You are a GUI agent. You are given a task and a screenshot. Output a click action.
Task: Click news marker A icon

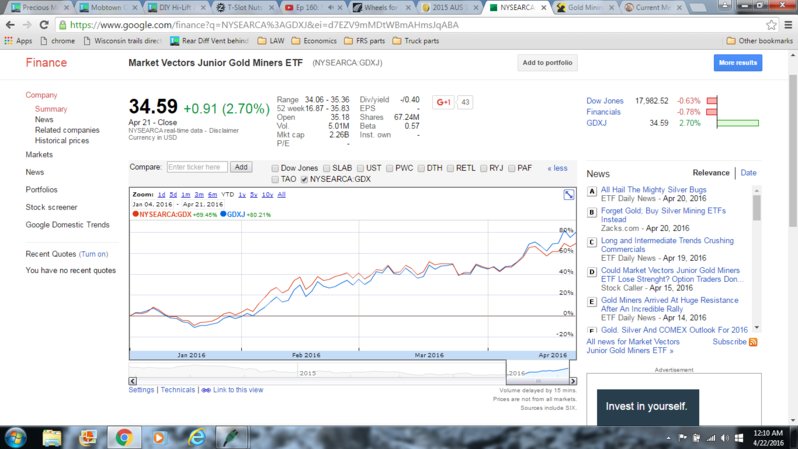(x=592, y=191)
